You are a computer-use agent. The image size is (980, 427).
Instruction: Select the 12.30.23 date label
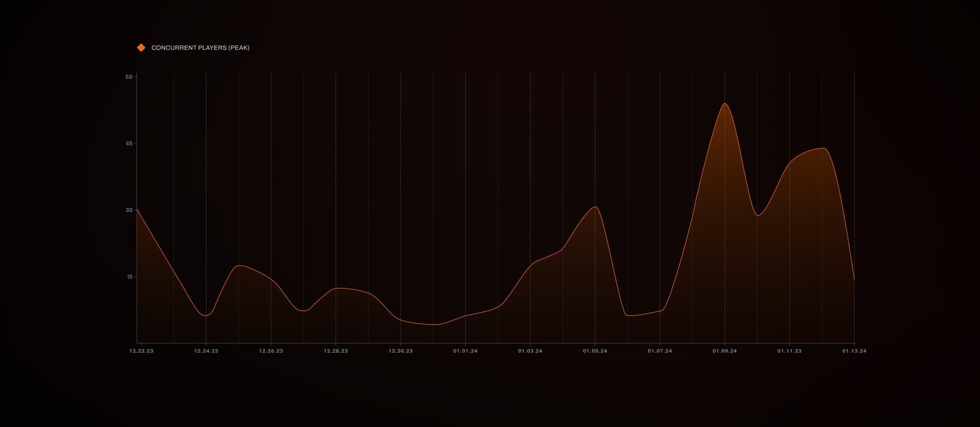pyautogui.click(x=400, y=351)
